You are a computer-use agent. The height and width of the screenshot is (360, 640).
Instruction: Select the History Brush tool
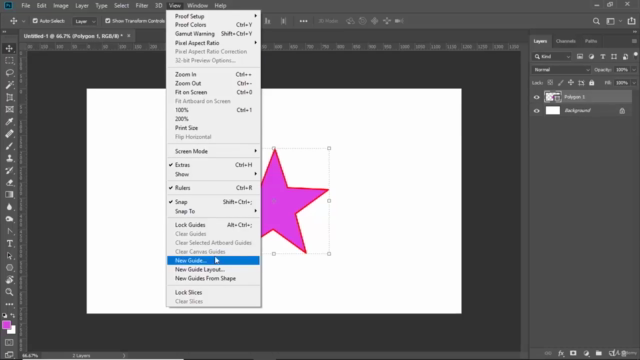click(9, 170)
